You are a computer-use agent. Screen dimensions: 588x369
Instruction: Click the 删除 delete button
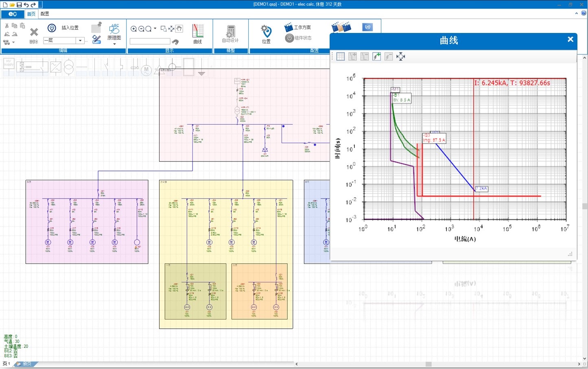(x=34, y=35)
